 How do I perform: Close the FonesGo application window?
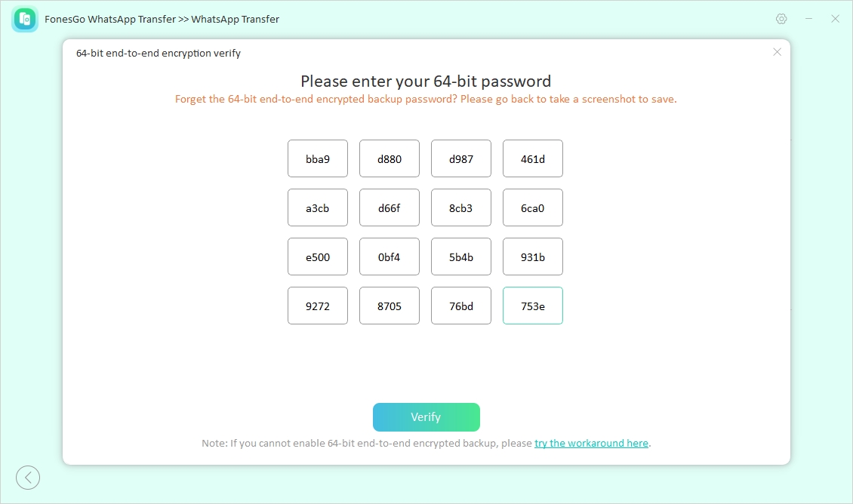click(835, 19)
